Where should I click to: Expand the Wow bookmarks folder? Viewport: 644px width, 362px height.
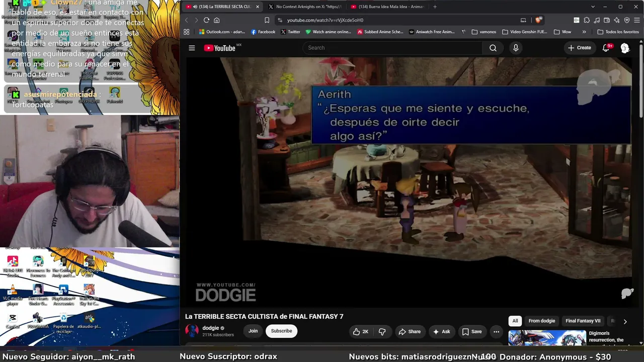tap(562, 32)
